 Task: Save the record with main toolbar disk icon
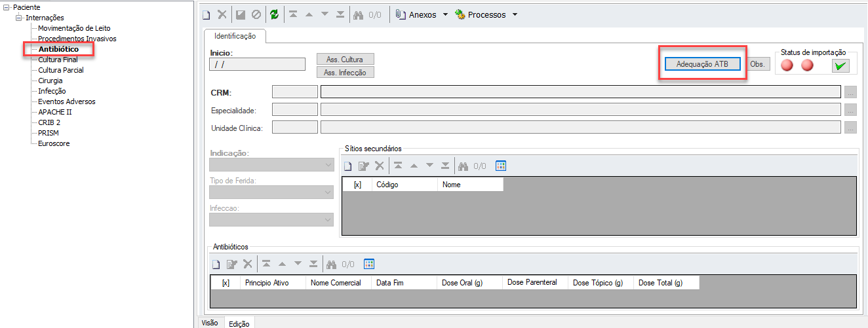pos(241,14)
